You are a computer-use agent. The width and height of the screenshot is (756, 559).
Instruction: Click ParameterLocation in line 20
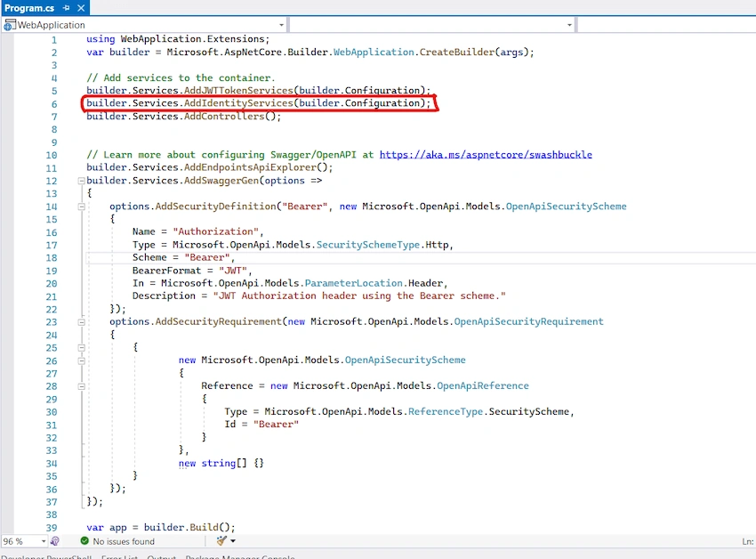(353, 283)
